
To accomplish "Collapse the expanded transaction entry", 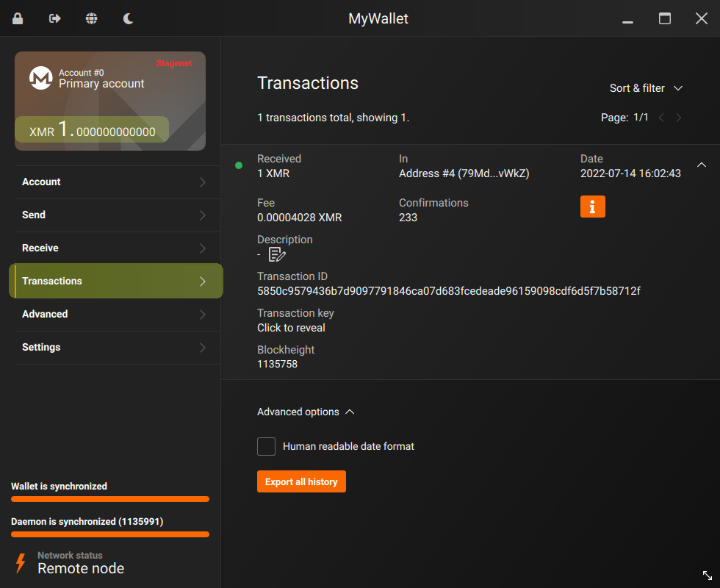I will (x=701, y=165).
